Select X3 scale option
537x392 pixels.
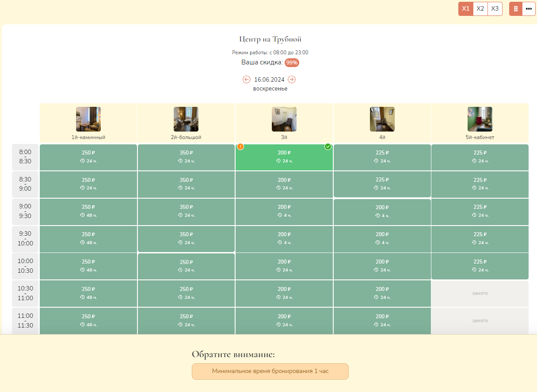(495, 9)
